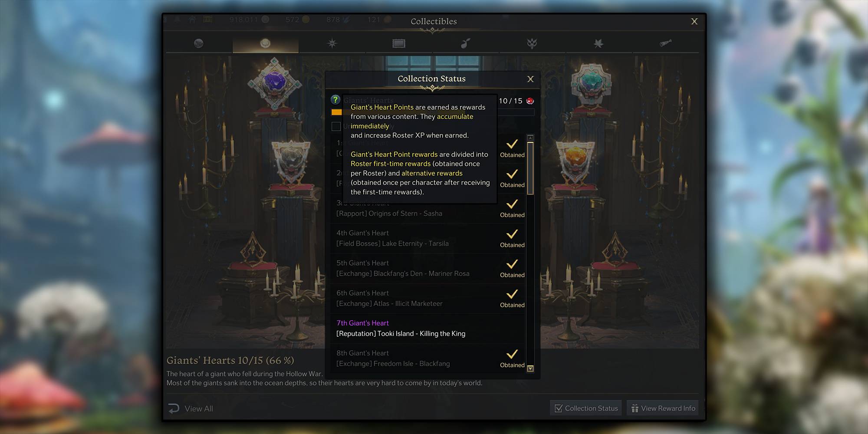Open the horned emblem collectibles tab
This screenshot has height=434, width=868.
tap(532, 43)
